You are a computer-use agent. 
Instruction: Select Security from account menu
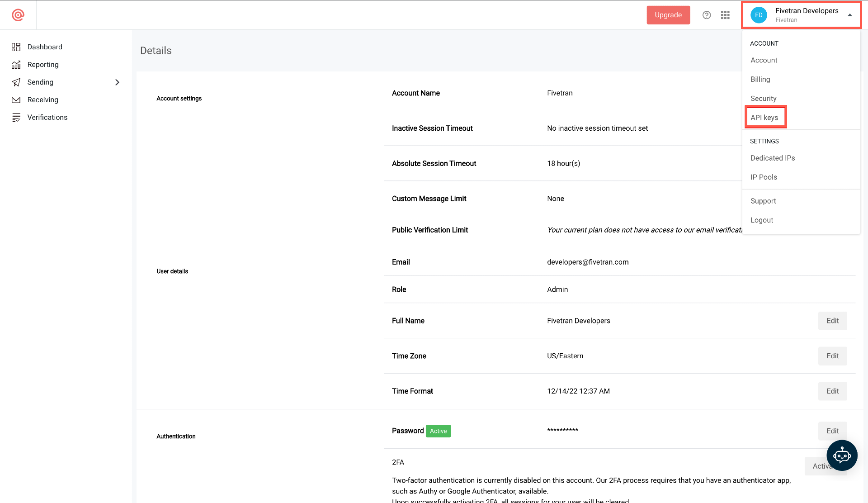[763, 98]
